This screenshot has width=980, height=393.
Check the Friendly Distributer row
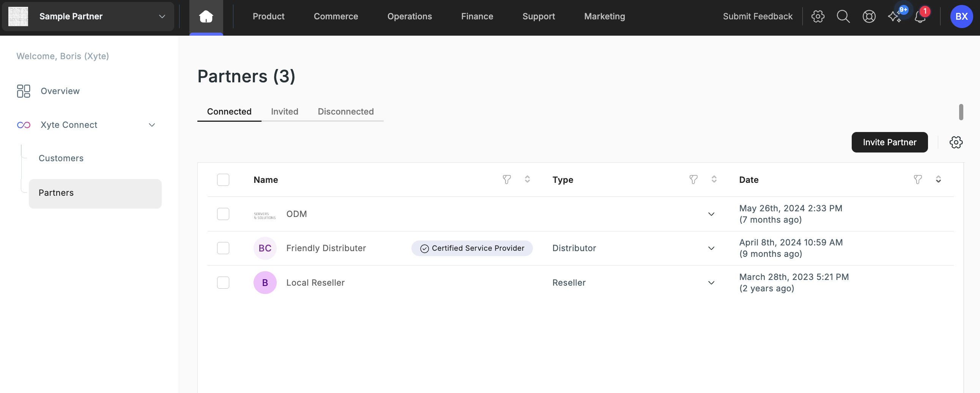click(223, 248)
